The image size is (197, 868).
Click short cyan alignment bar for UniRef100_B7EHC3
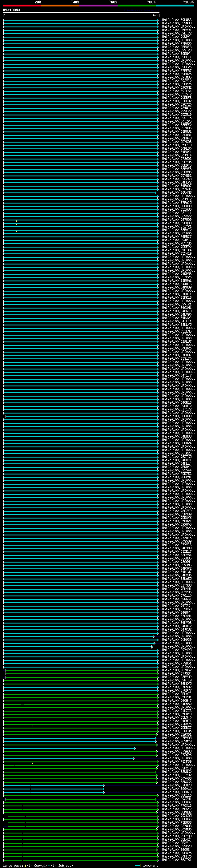click(x=54, y=785)
